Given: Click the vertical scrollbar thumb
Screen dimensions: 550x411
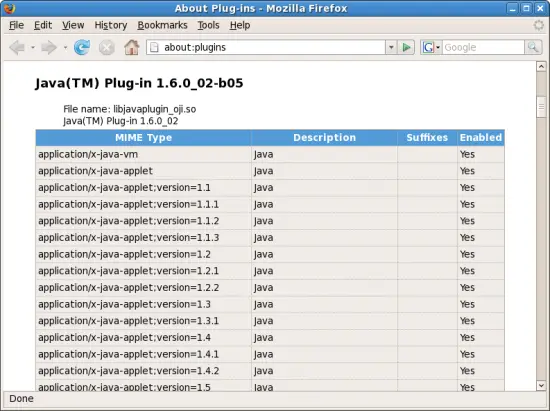Looking at the screenshot, I should click(541, 106).
